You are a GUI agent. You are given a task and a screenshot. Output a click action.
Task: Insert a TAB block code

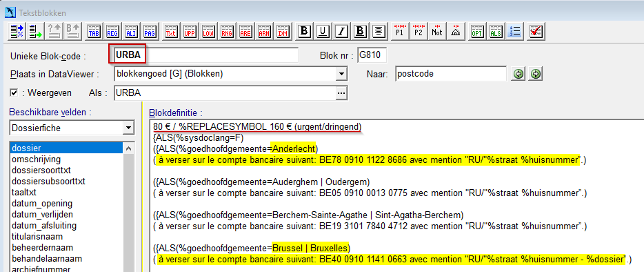click(x=94, y=31)
